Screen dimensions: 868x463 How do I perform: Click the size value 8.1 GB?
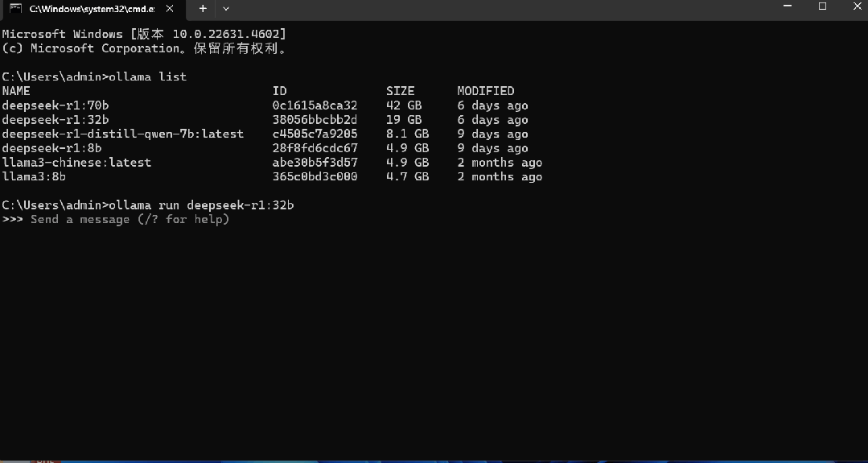pyautogui.click(x=407, y=134)
